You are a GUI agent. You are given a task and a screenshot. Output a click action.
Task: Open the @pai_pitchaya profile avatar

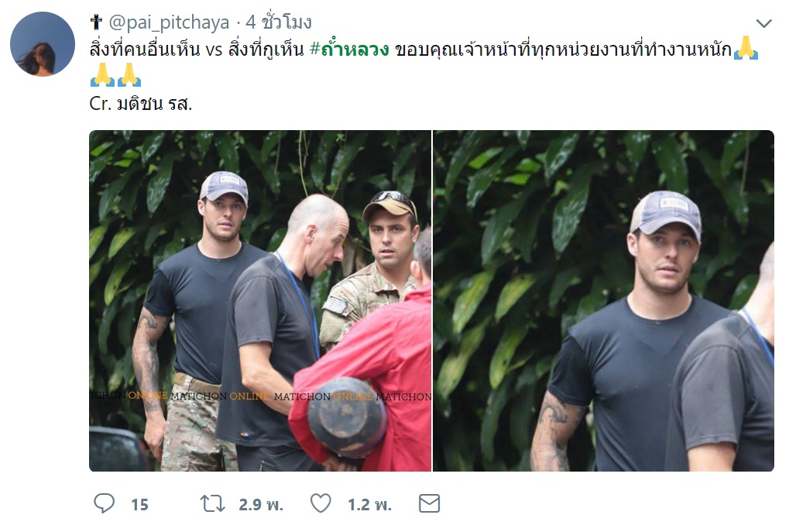43,44
